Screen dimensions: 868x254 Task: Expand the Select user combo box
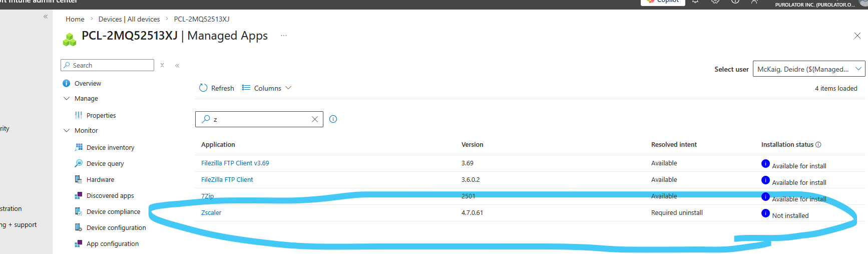(x=808, y=69)
